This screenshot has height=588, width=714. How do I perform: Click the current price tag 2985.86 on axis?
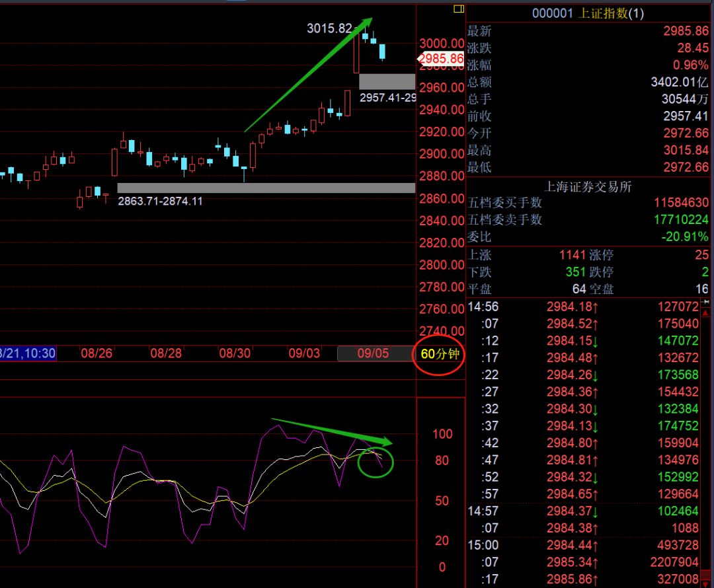pyautogui.click(x=441, y=59)
